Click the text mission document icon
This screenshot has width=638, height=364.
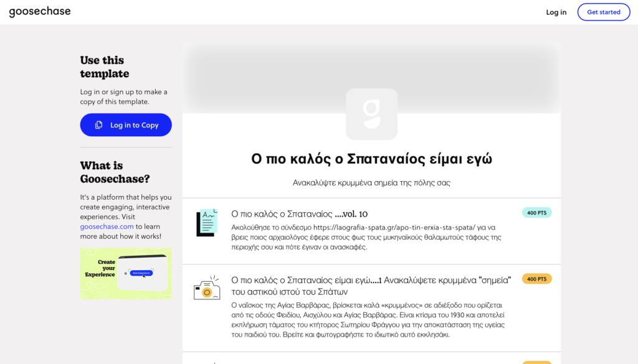[x=207, y=223]
